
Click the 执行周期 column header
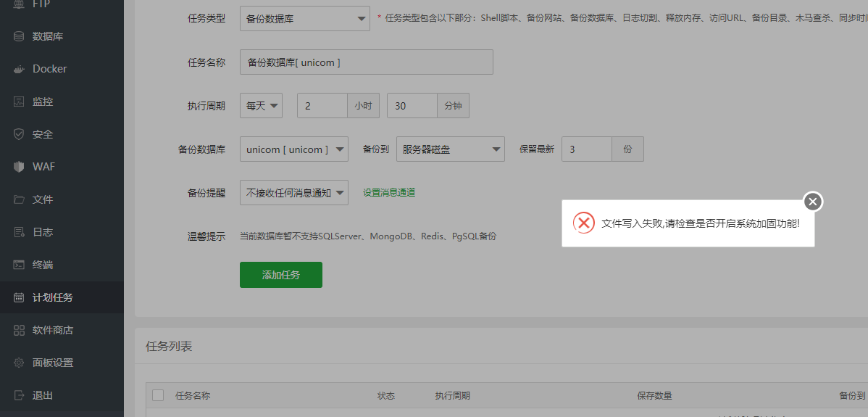(x=452, y=395)
